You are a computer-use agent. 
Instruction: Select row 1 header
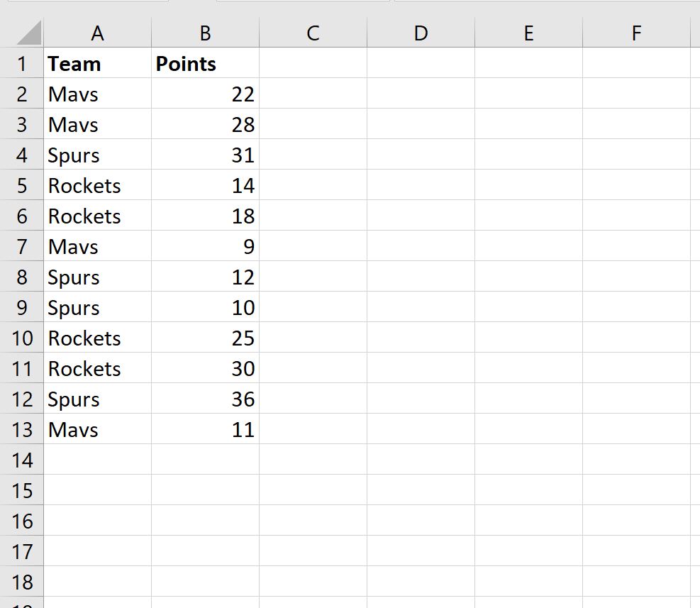point(22,63)
